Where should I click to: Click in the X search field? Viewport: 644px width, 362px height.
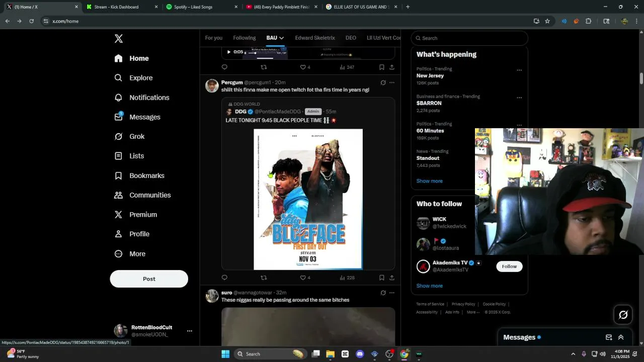tap(469, 38)
